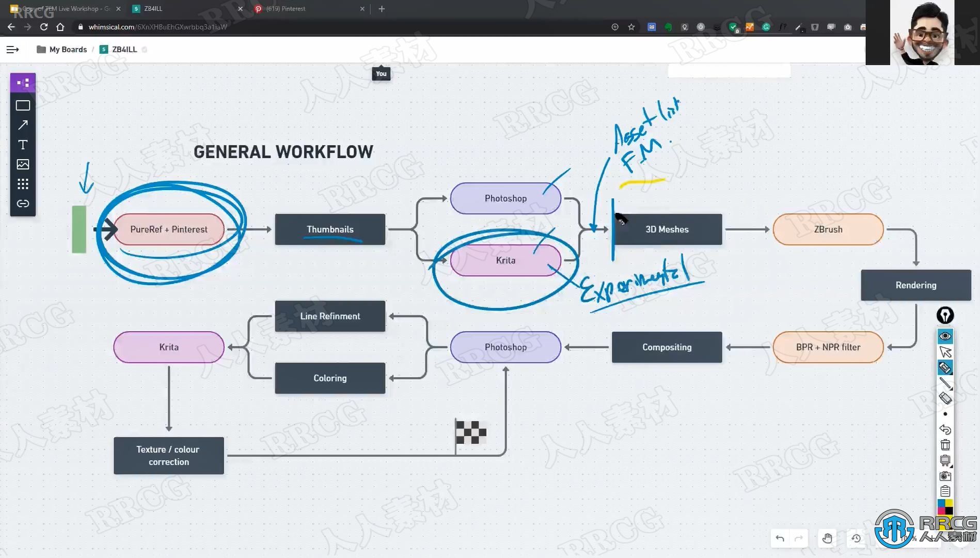Select the top Photoshop node
The height and width of the screenshot is (558, 980).
[x=505, y=198]
